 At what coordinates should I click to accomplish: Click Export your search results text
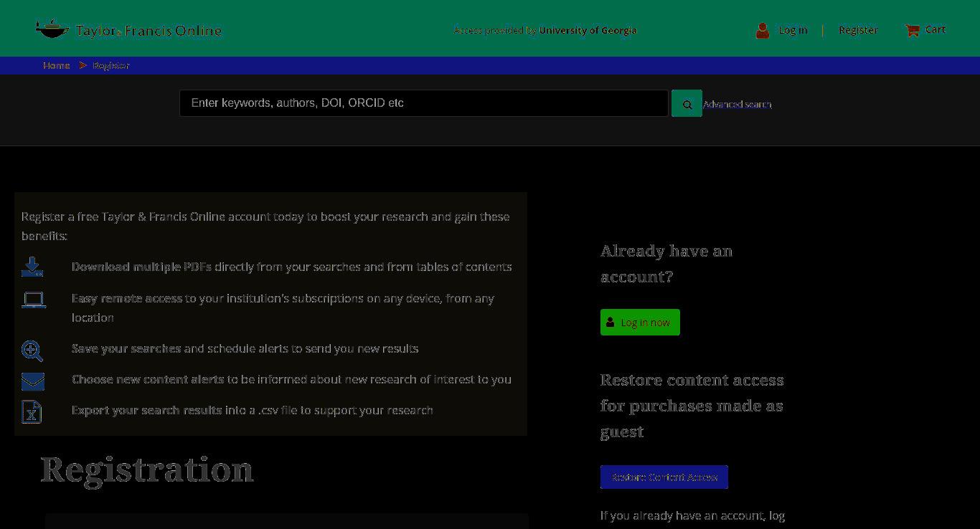[x=253, y=410]
